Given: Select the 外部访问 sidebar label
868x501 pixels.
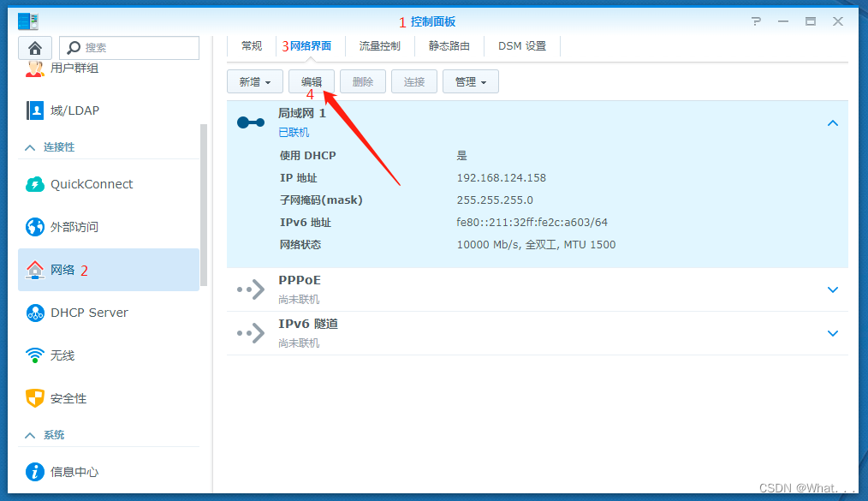Looking at the screenshot, I should (x=74, y=227).
